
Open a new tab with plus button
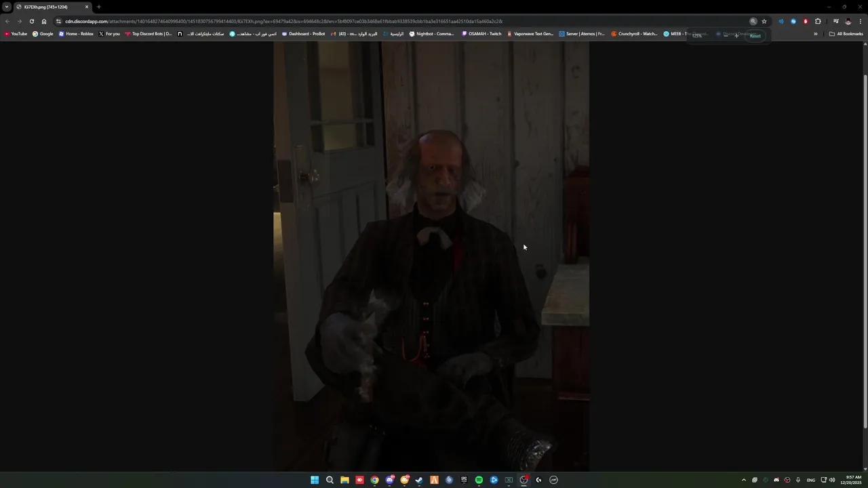pyautogui.click(x=99, y=7)
